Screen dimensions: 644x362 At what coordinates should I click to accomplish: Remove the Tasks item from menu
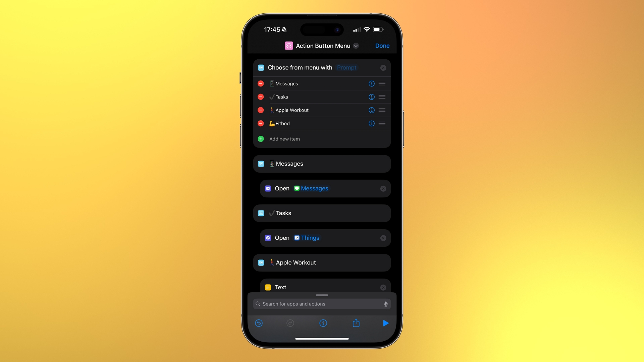pos(261,97)
